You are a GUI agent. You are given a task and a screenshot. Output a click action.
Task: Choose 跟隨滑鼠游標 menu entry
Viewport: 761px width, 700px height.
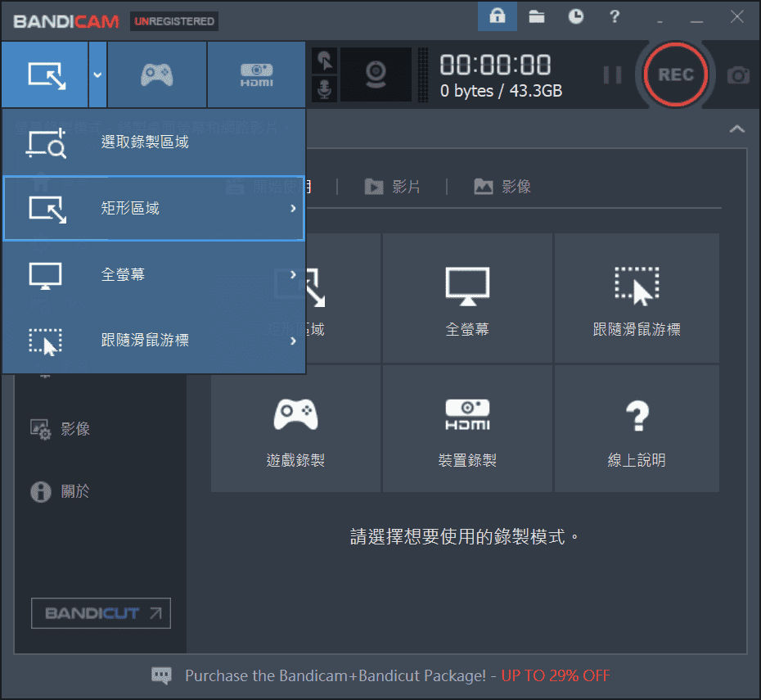pos(154,341)
